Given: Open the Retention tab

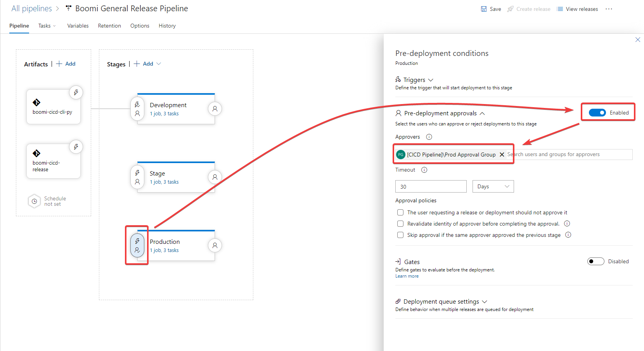Looking at the screenshot, I should 109,26.
